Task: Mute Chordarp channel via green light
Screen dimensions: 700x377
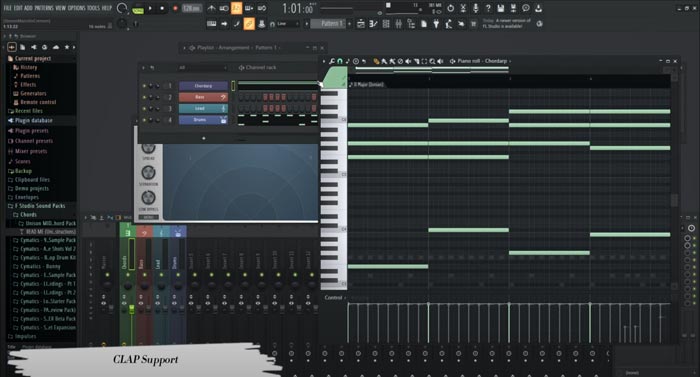Action: 144,86
